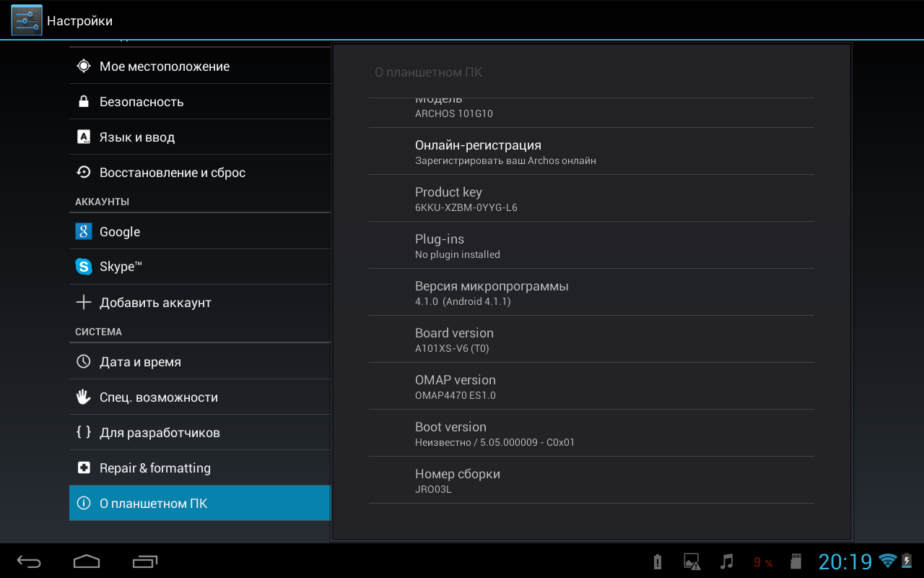The width and height of the screenshot is (924, 578).
Task: Tap Версия микропрограммы entry
Action: [591, 292]
